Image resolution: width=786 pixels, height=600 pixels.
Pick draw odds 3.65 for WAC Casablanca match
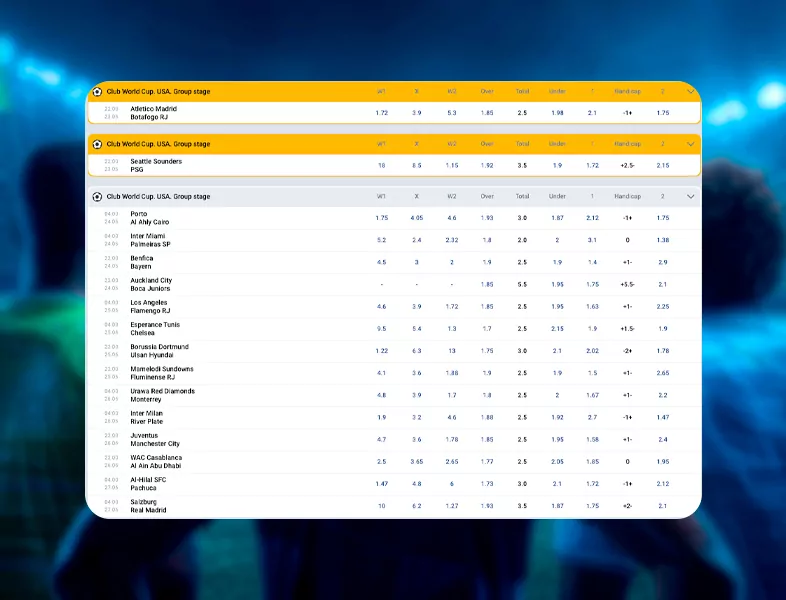pyautogui.click(x=417, y=462)
